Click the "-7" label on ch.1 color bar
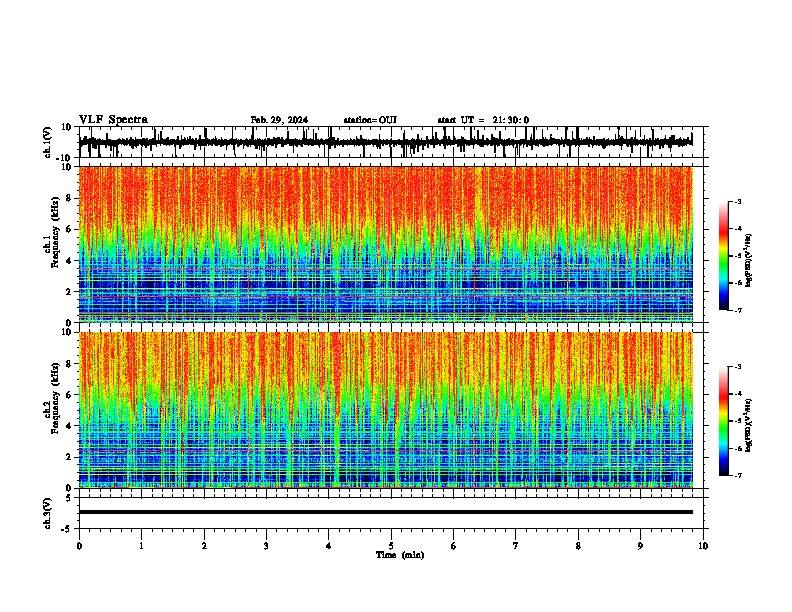The image size is (792, 612). point(738,310)
